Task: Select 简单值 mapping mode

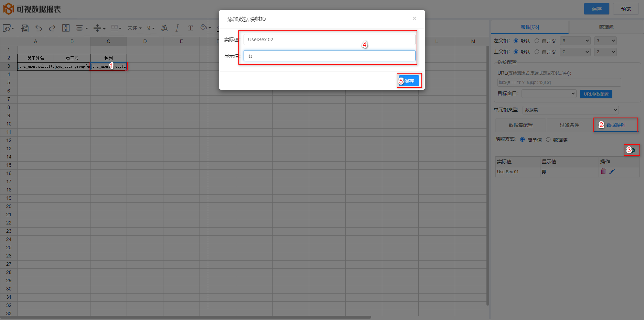Action: click(x=522, y=140)
